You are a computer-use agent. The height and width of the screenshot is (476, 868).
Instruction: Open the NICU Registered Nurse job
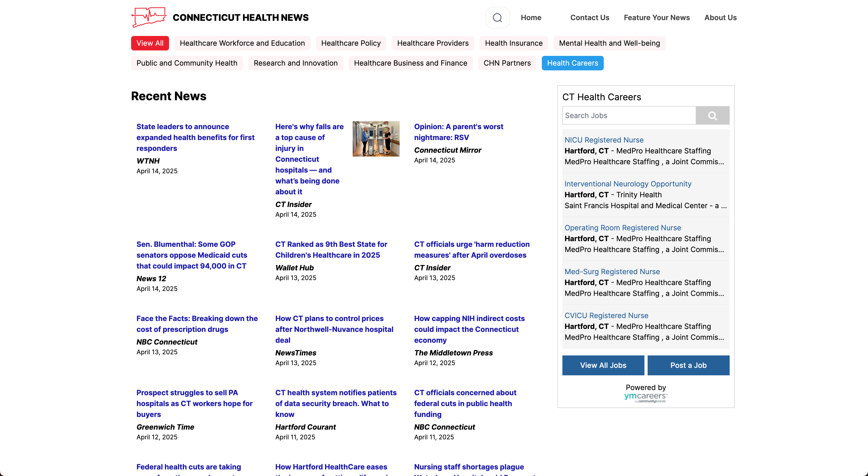coord(604,140)
